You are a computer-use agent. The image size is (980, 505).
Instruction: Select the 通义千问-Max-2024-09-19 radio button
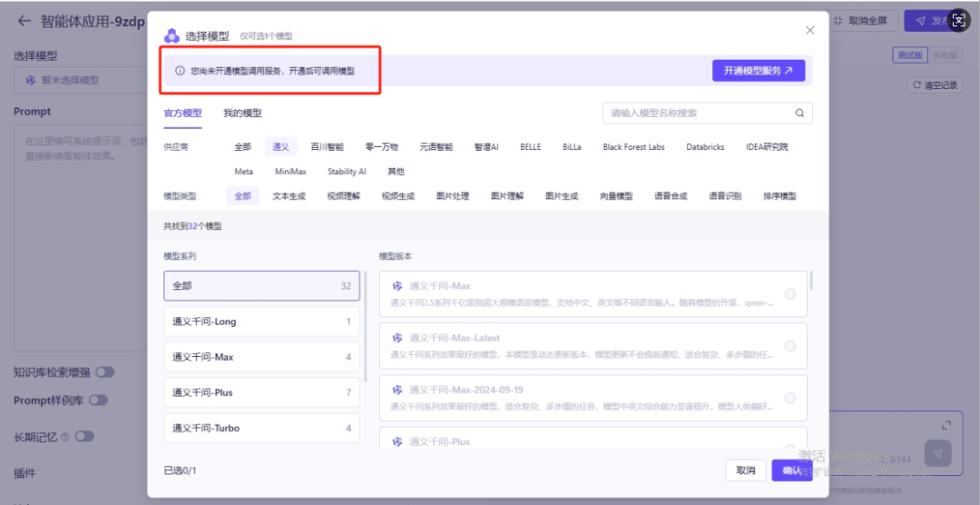(790, 398)
